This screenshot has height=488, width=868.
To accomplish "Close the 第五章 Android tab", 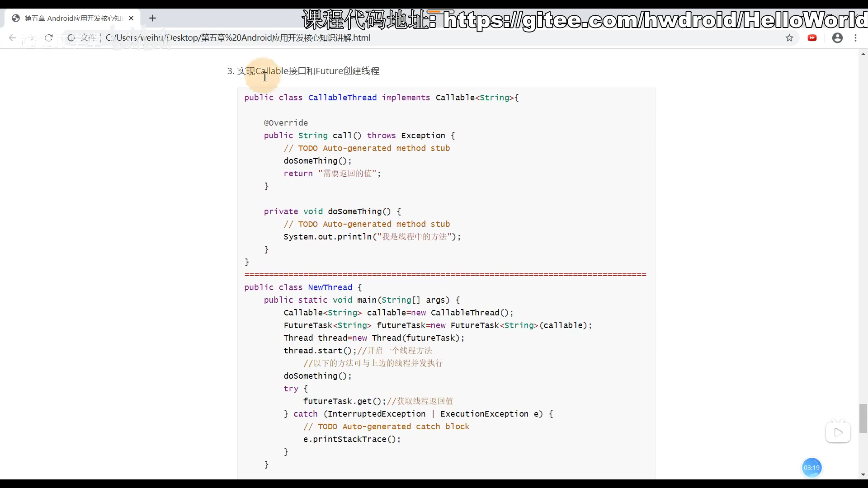I will tap(131, 18).
